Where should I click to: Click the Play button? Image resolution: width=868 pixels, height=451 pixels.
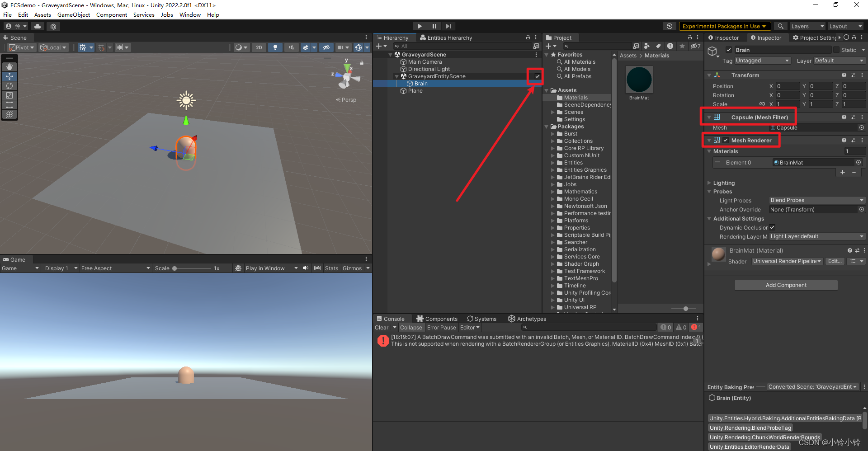[x=420, y=26]
